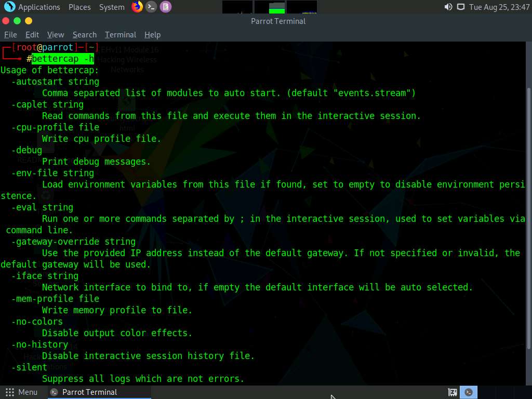Launch the terminal icon in the top panel

coord(151,7)
